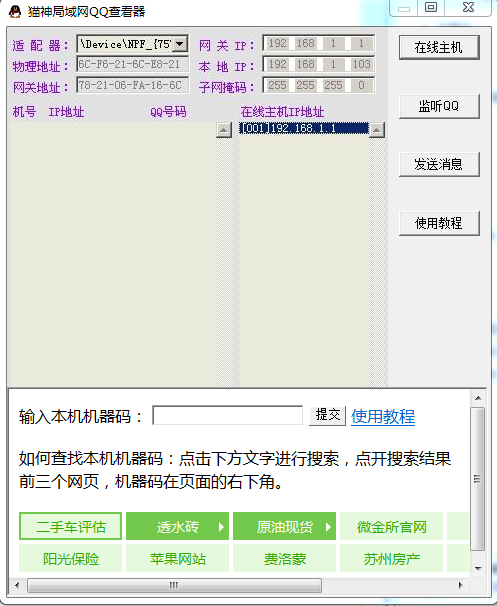The image size is (497, 606).
Task: Close the 猎神局域网QQ查看器 window
Action: [x=468, y=7]
